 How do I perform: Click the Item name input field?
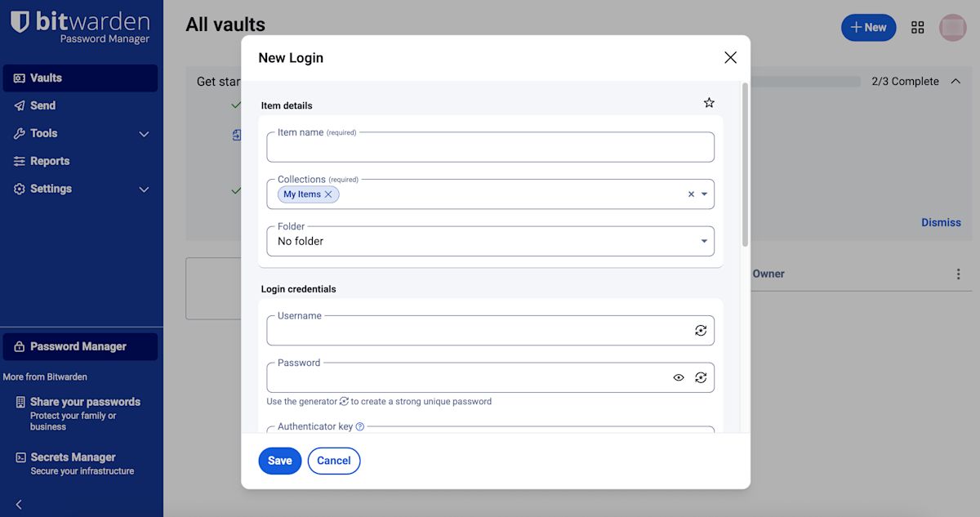(490, 149)
